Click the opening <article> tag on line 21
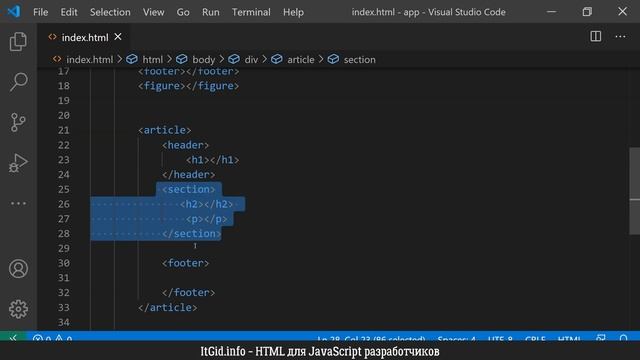Screen dimensions: 640x360 tap(164, 130)
